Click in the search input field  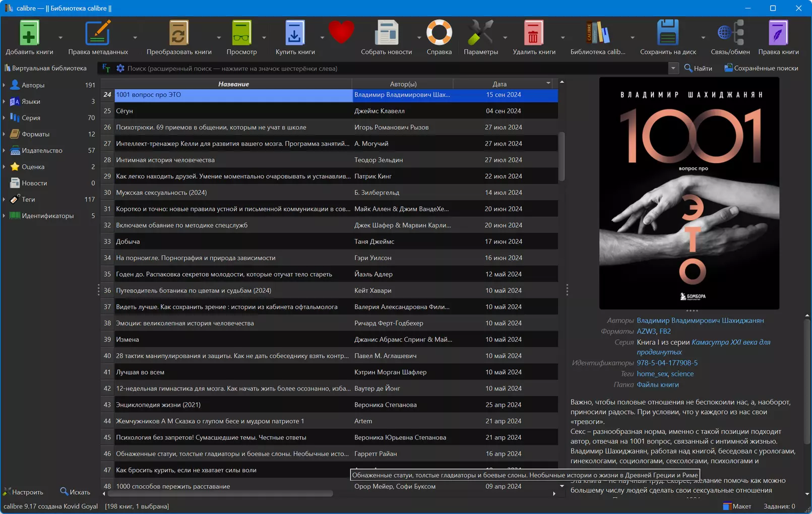(x=396, y=68)
